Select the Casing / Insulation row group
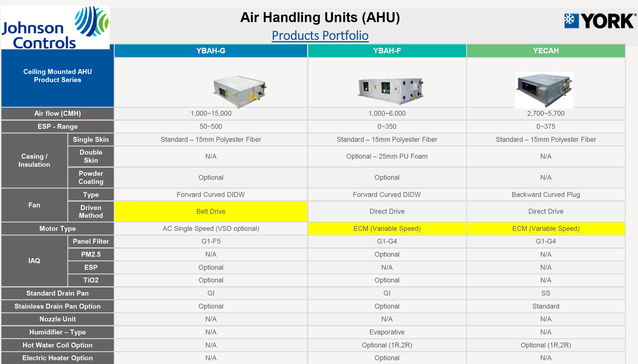 34,160
